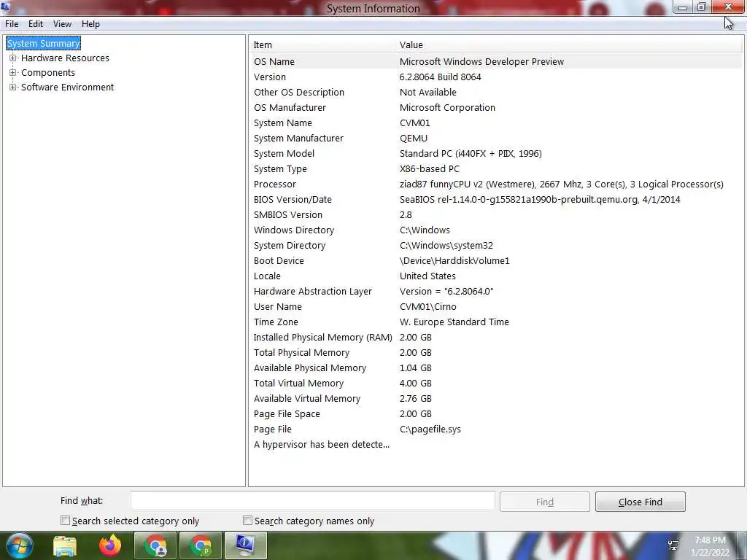Enable Search category names only checkbox
This screenshot has width=747, height=560.
click(x=247, y=521)
